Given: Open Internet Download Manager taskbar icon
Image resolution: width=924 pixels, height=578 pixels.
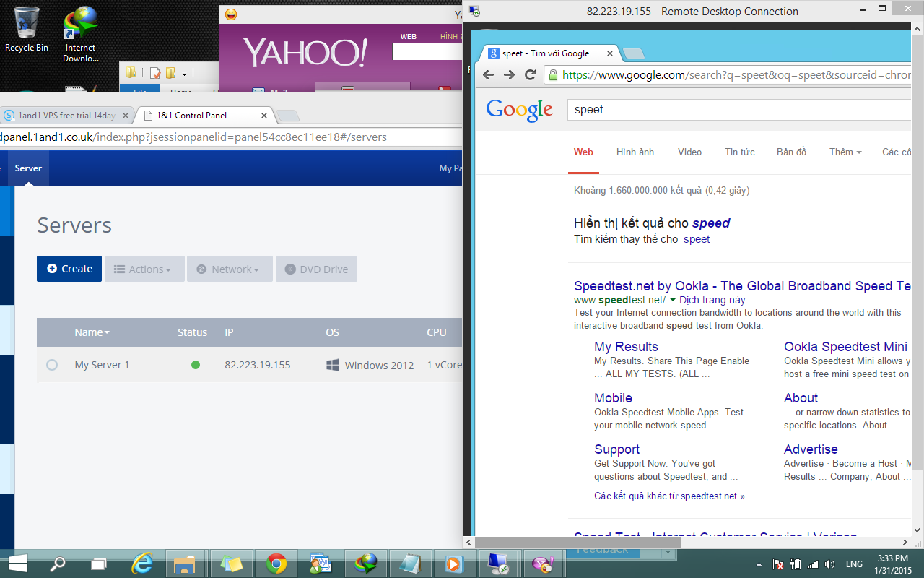Looking at the screenshot, I should click(365, 564).
